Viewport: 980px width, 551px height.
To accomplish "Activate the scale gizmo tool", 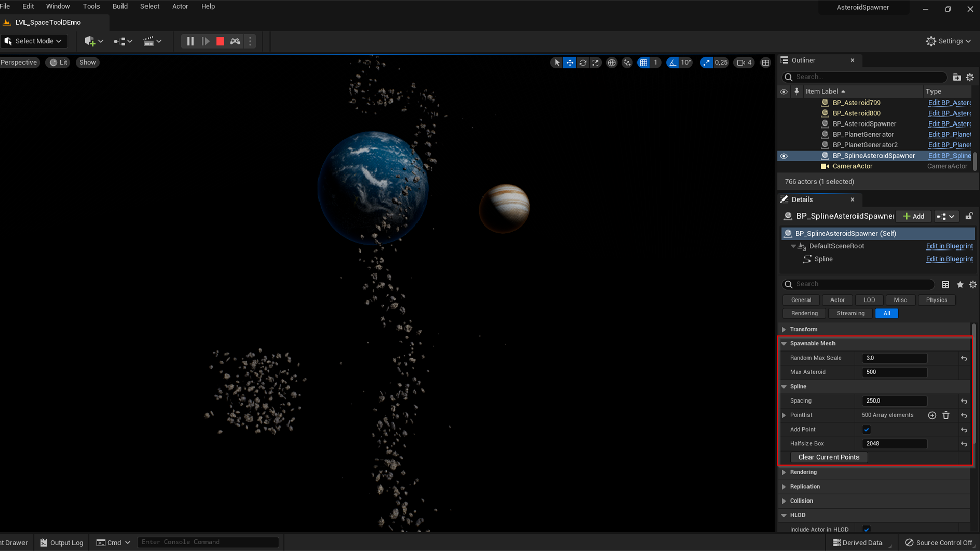I will (x=596, y=62).
